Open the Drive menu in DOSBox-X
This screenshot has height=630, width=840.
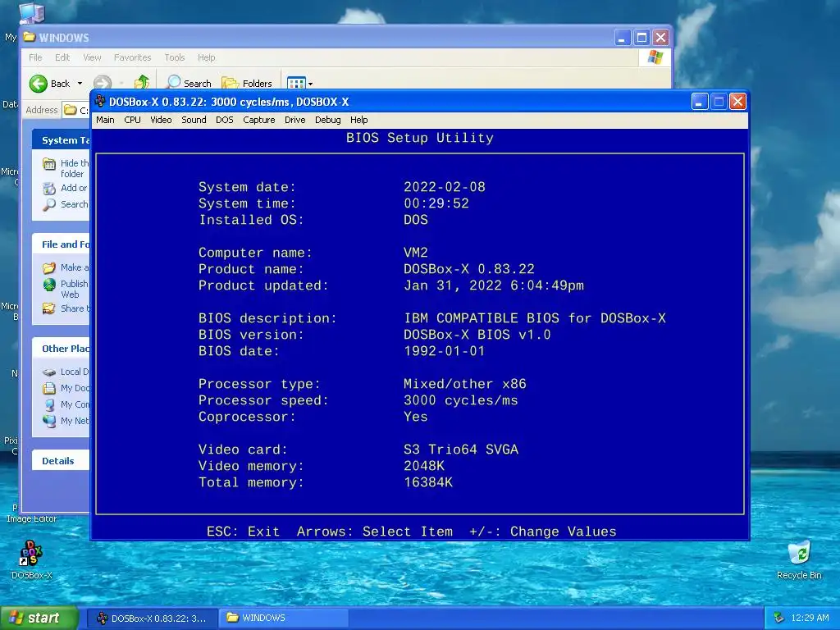(294, 120)
